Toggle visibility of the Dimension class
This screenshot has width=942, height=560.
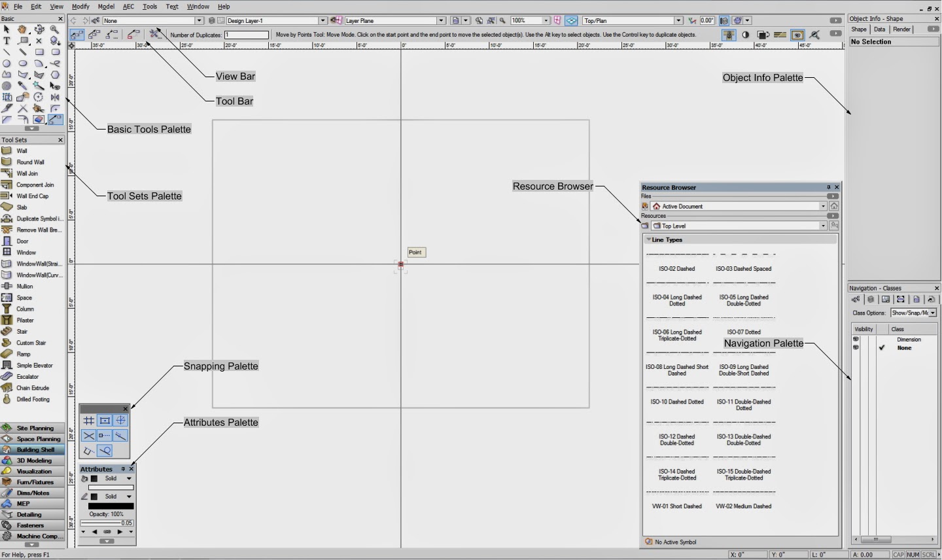click(856, 339)
